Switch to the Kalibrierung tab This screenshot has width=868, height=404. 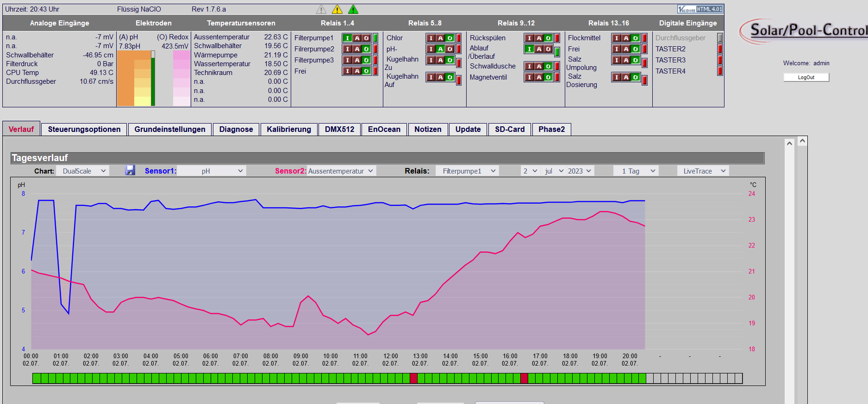[x=289, y=129]
